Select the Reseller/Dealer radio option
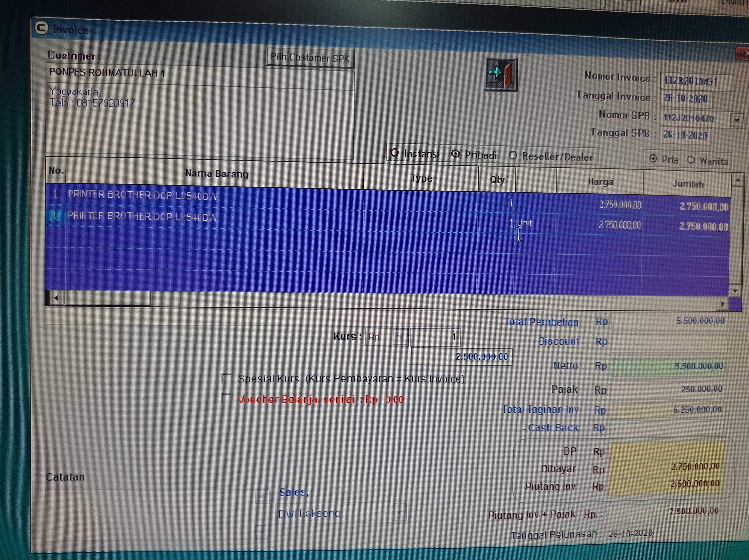Viewport: 749px width, 560px height. pos(513,155)
